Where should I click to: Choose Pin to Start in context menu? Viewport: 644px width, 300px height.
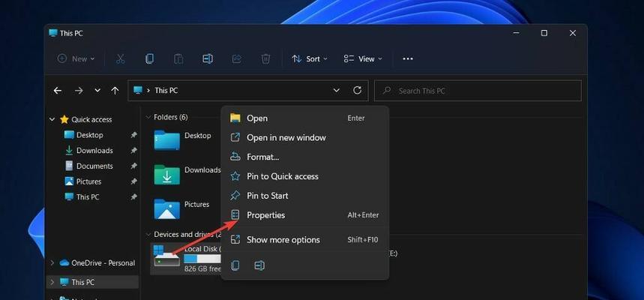point(304,196)
